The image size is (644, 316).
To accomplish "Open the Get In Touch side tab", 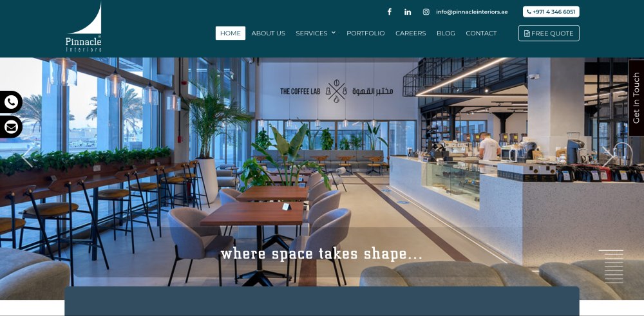I will pyautogui.click(x=636, y=98).
